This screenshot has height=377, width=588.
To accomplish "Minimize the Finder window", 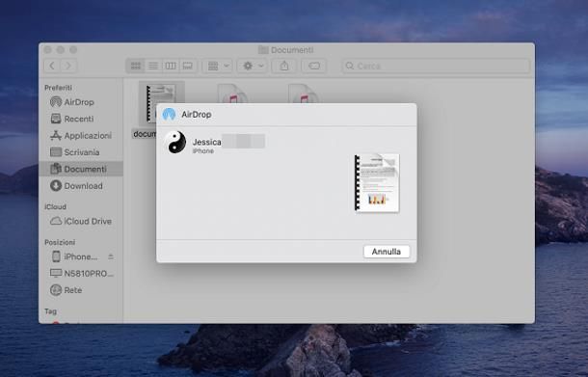I will tap(61, 50).
